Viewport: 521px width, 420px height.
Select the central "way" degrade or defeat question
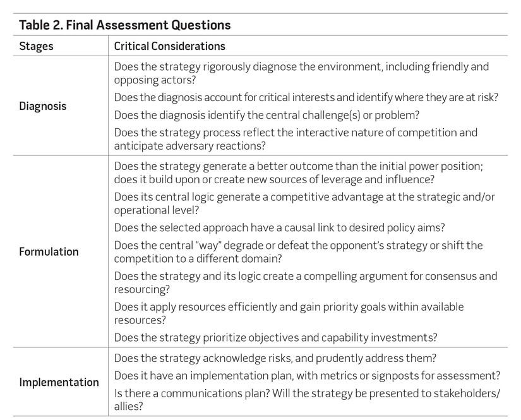[298, 252]
